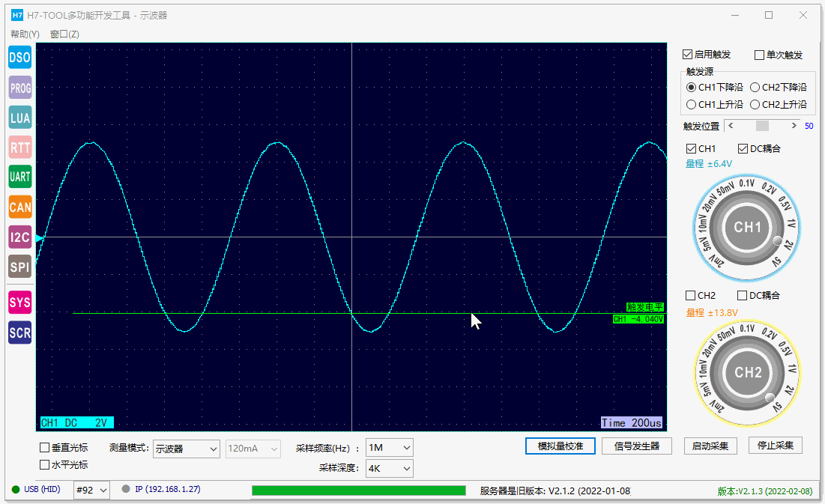Click 启动采集 start acquisition button
825x504 pixels.
pyautogui.click(x=710, y=446)
